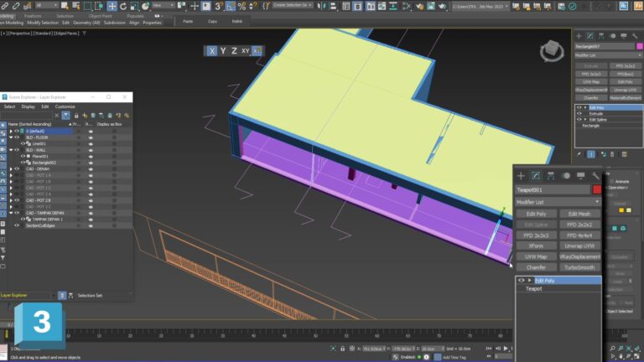Click the Mirror tool icon
This screenshot has width=644, height=362.
click(322, 6)
